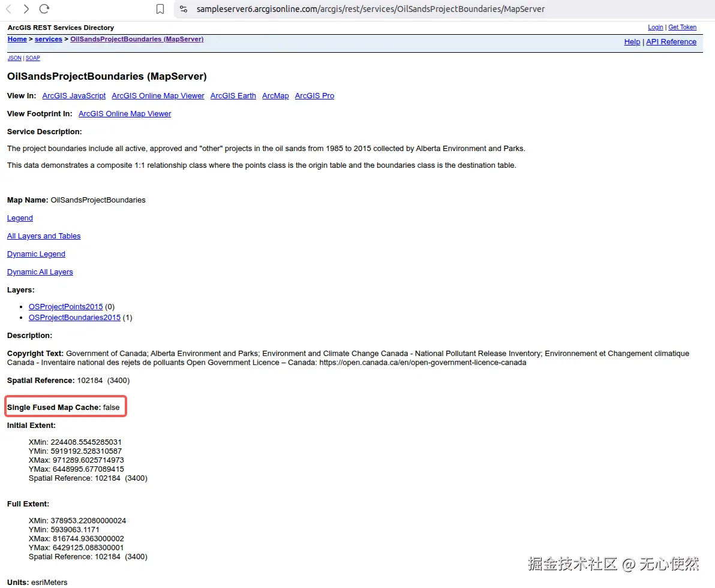Open Dynamic All Layers link
Screen dimensions: 715x588
coord(40,272)
